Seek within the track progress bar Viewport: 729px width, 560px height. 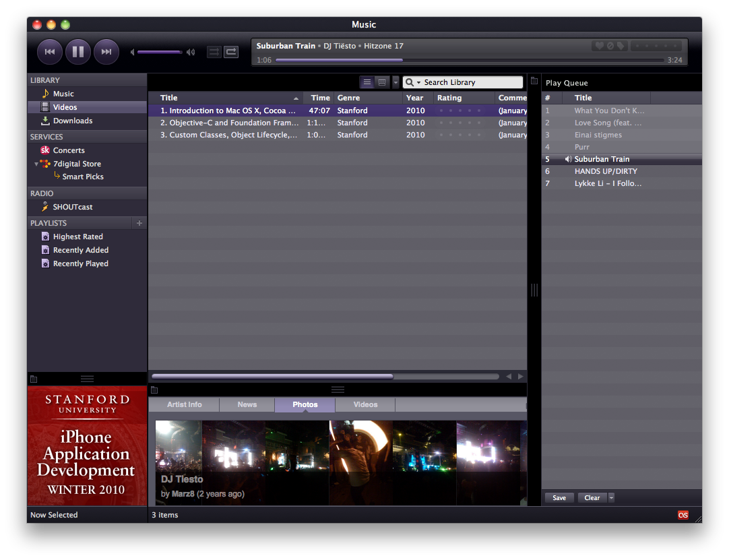pyautogui.click(x=470, y=60)
